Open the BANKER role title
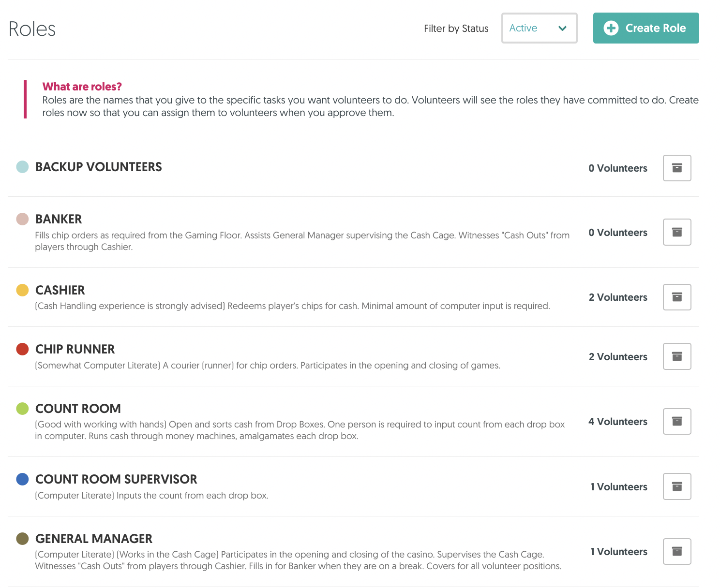The height and width of the screenshot is (588, 720). click(x=59, y=219)
